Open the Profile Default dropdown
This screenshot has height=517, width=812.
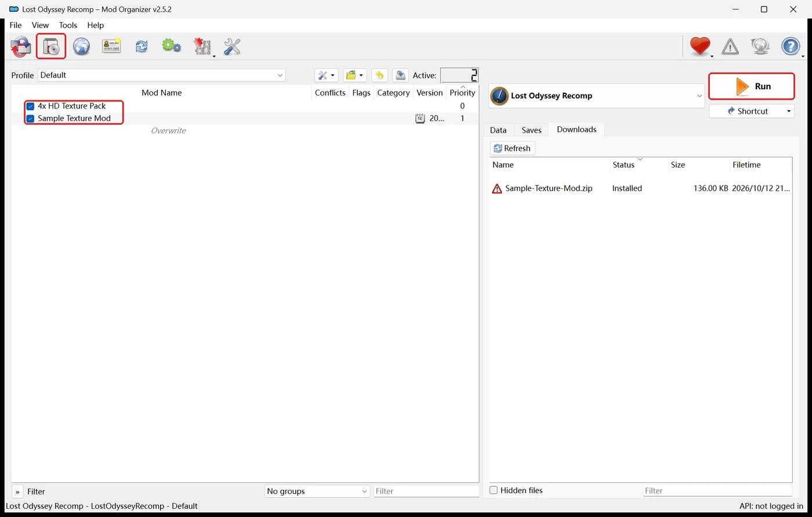tap(162, 75)
